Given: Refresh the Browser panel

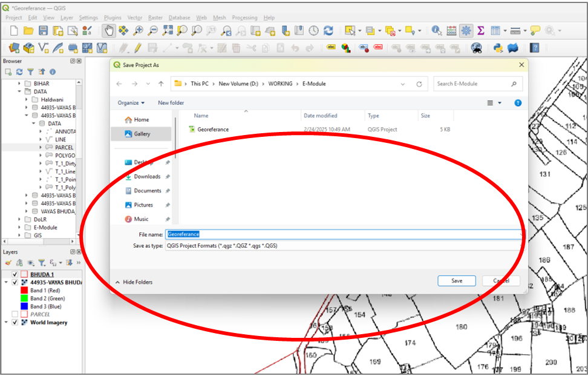Looking at the screenshot, I should pyautogui.click(x=19, y=72).
